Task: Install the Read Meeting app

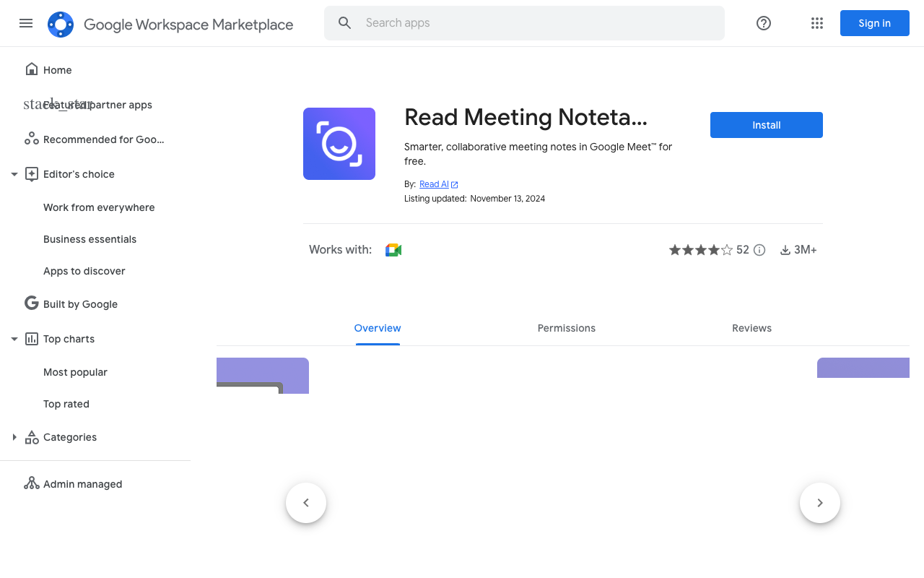Action: pos(767,125)
